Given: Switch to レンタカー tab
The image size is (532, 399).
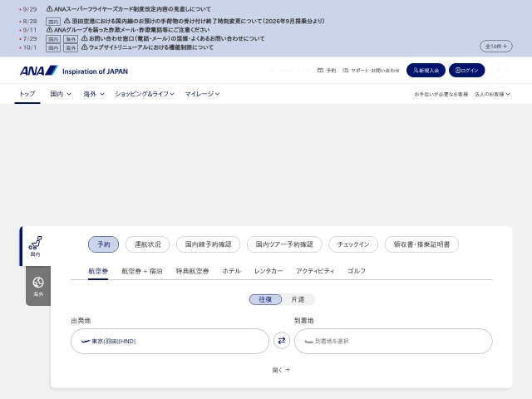Looking at the screenshot, I should [x=268, y=271].
